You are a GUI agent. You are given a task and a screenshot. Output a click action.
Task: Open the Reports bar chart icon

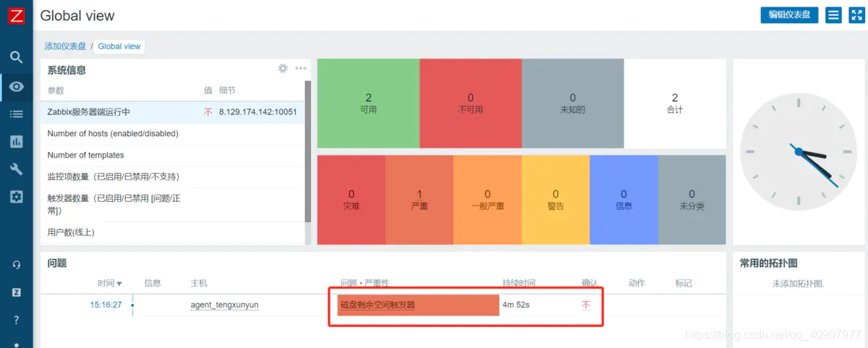[16, 142]
